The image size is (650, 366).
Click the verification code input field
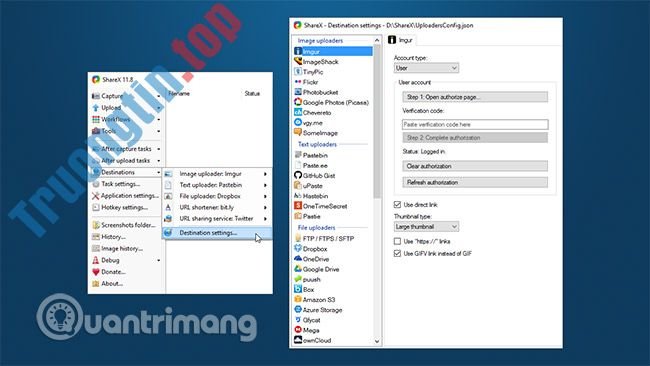click(x=475, y=124)
